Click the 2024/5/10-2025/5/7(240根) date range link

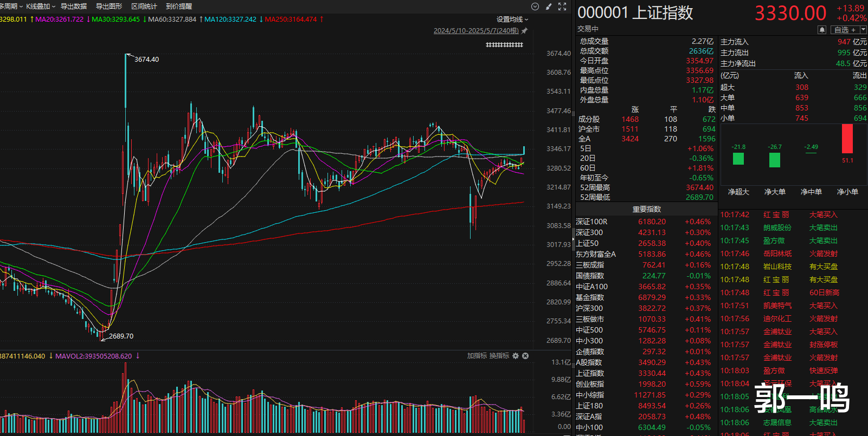(476, 31)
